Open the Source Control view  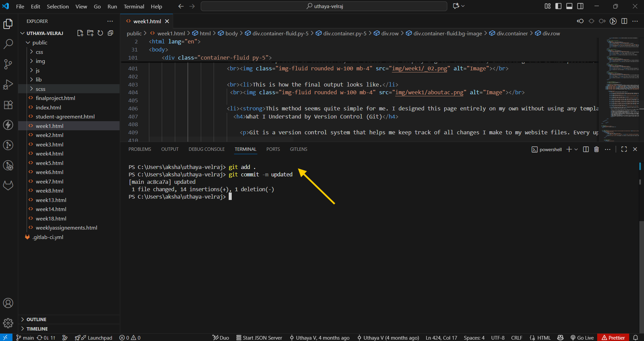pos(8,64)
